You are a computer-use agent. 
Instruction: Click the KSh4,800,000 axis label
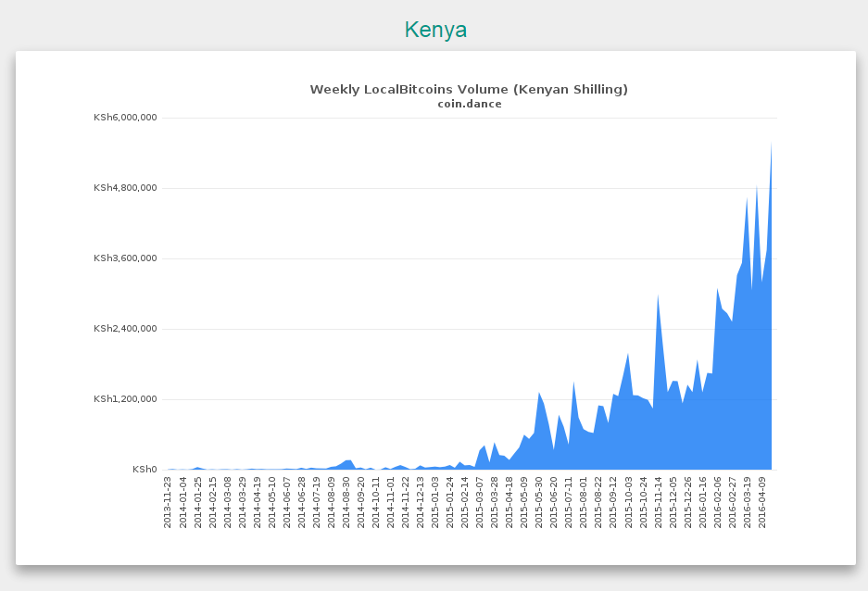point(125,188)
